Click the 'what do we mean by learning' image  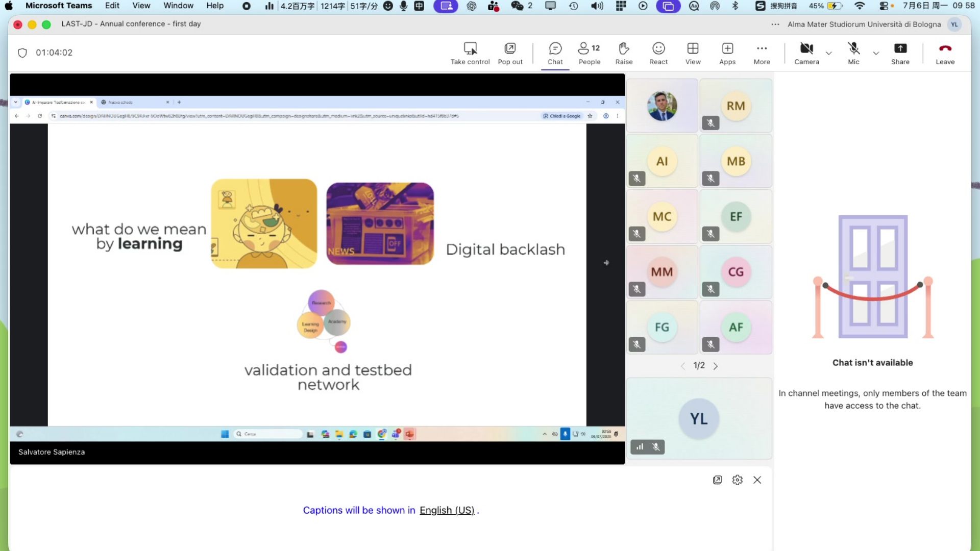(x=264, y=223)
